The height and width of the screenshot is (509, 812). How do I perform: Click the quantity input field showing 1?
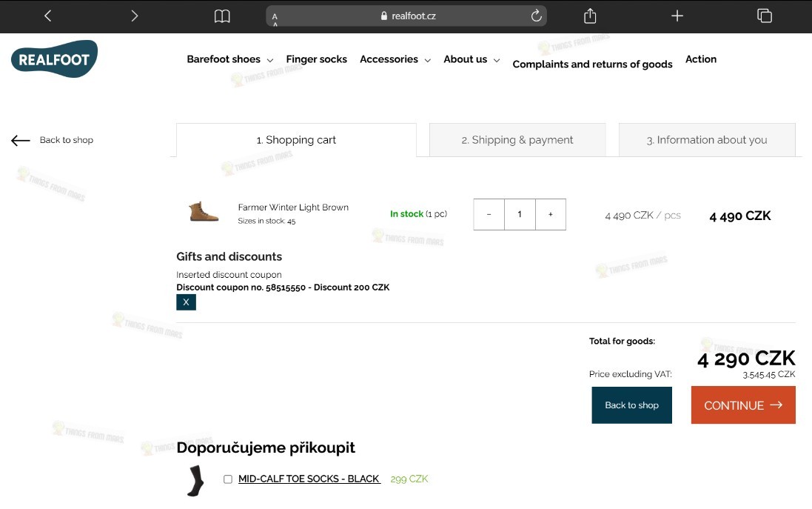point(520,214)
